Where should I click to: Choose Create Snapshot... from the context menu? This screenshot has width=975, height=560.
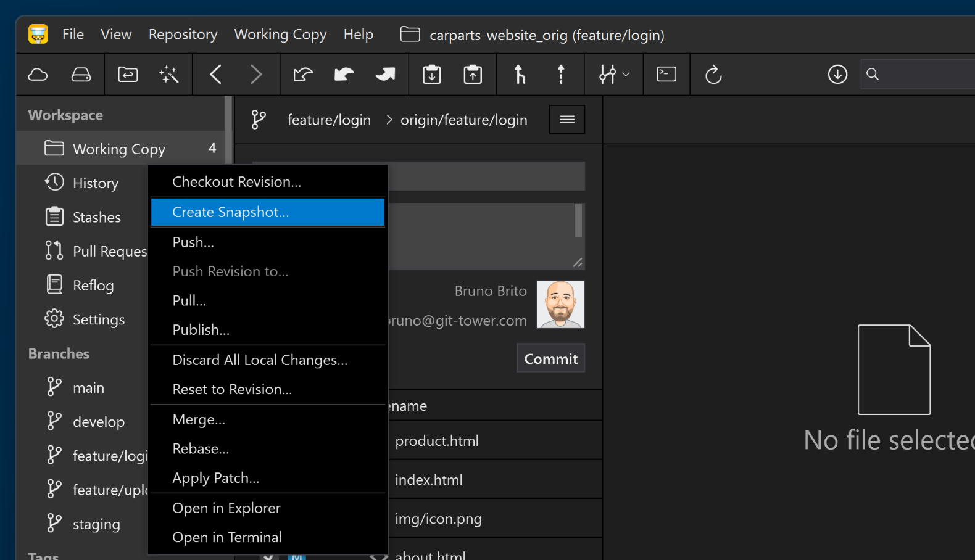click(267, 212)
